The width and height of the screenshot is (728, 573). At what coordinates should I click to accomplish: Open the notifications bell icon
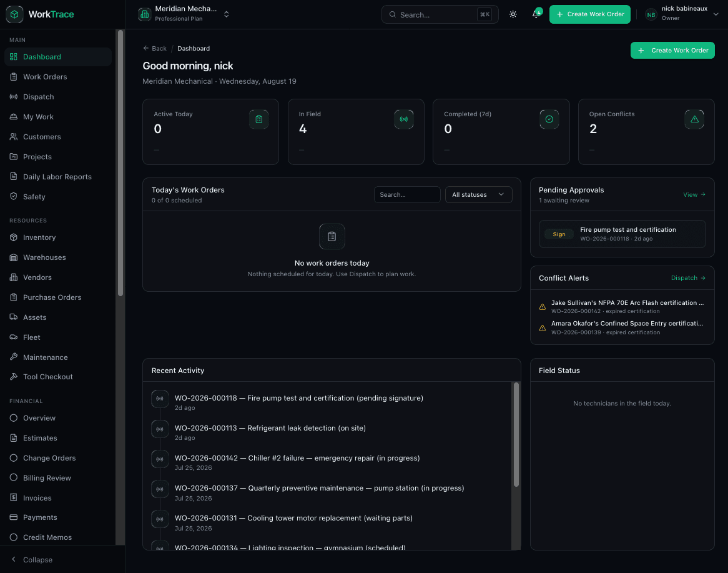tap(536, 14)
